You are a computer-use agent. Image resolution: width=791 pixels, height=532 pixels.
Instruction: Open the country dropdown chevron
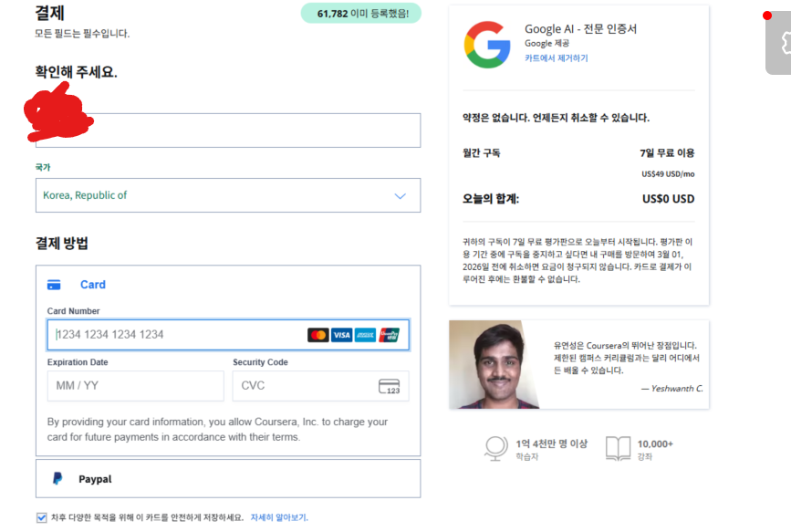pyautogui.click(x=400, y=196)
